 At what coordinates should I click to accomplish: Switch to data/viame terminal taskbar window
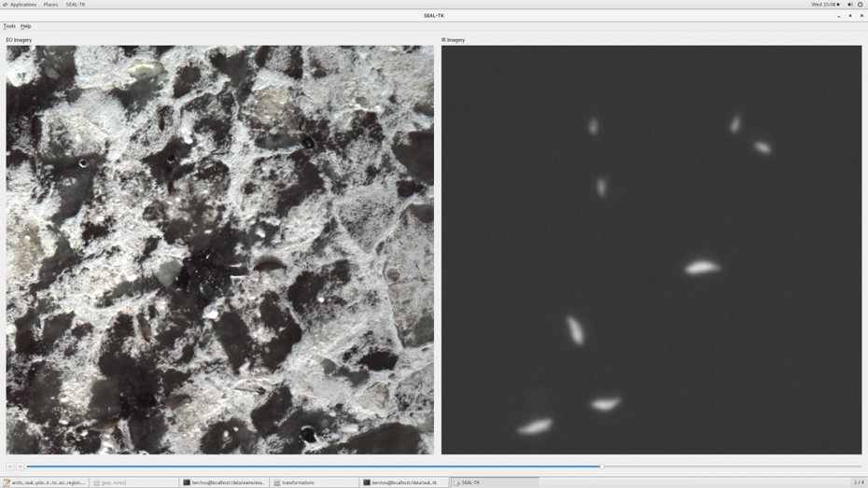point(225,482)
